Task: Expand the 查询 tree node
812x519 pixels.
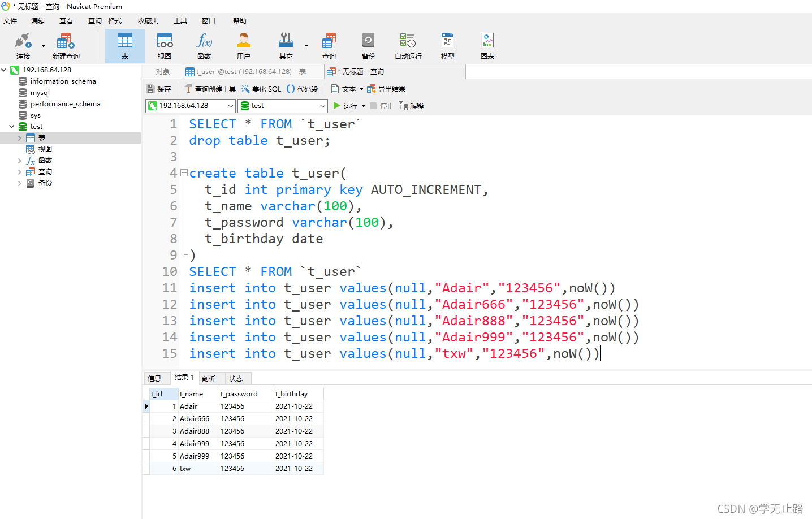Action: (x=20, y=172)
